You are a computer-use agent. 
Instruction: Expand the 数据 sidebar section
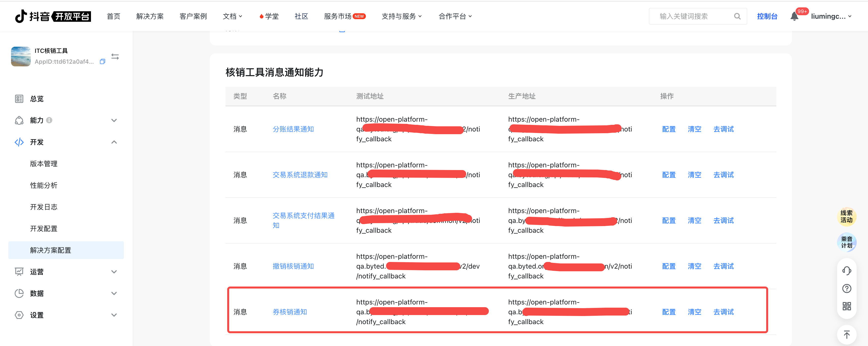pyautogui.click(x=114, y=293)
